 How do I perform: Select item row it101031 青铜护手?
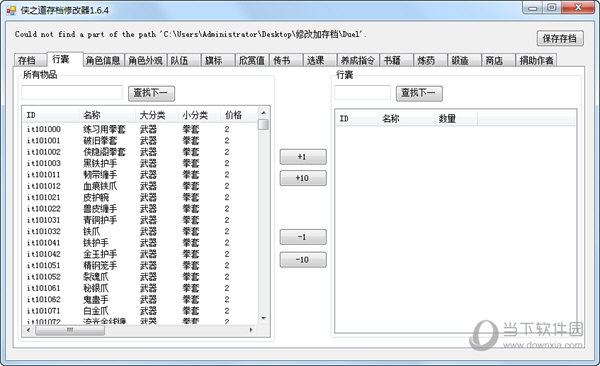point(140,220)
